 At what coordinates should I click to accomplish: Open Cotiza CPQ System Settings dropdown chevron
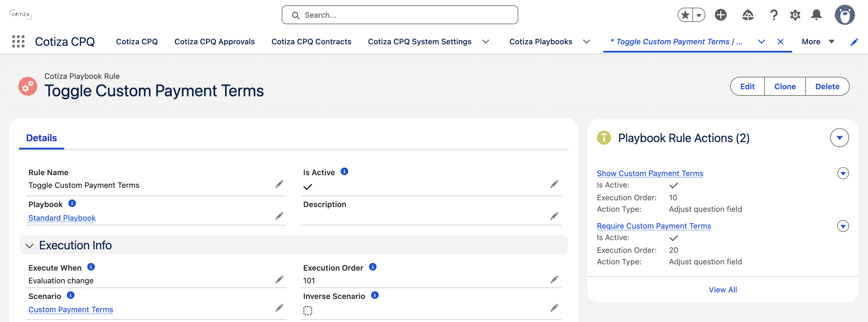485,41
